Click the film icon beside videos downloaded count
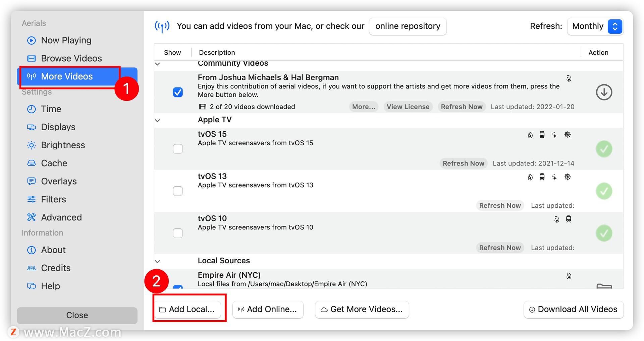This screenshot has height=341, width=644. 203,107
